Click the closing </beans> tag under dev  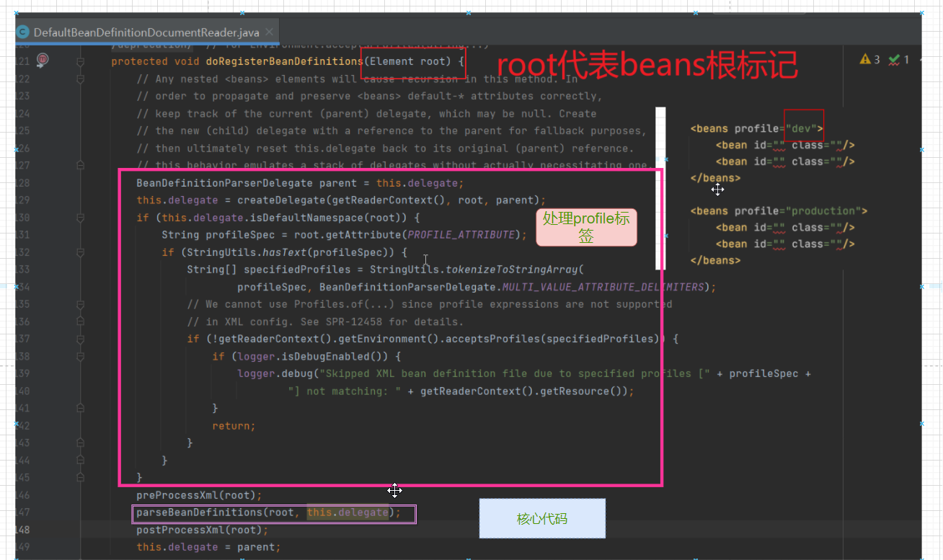(x=715, y=177)
